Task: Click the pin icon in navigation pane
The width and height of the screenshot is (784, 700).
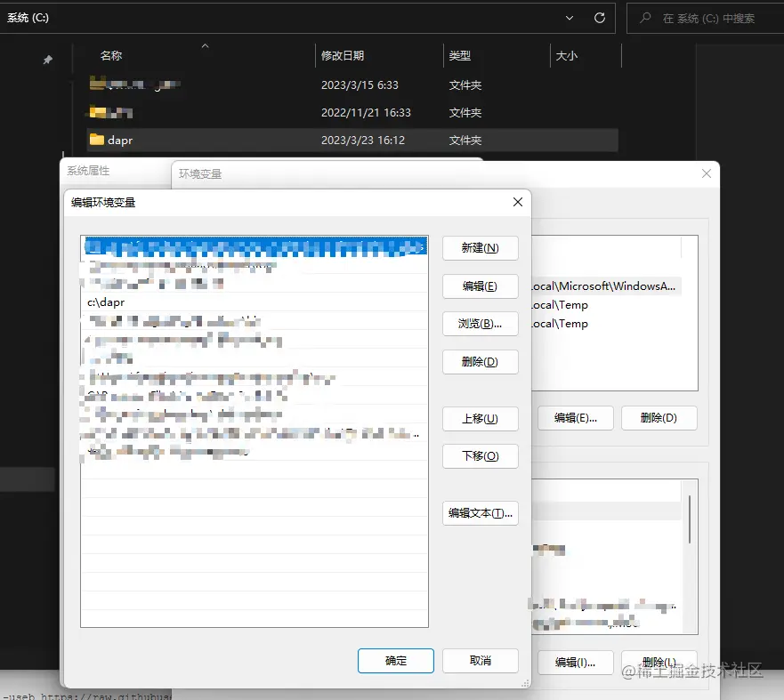Action: point(47,60)
